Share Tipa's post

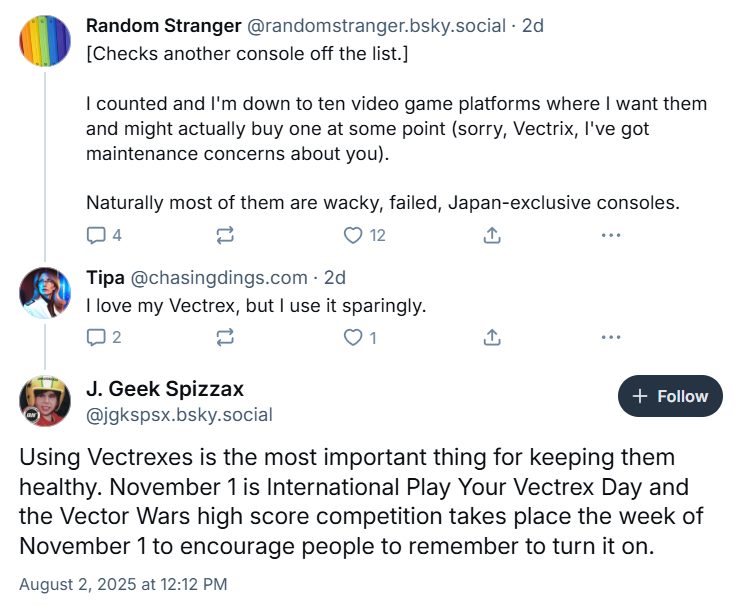(x=491, y=337)
